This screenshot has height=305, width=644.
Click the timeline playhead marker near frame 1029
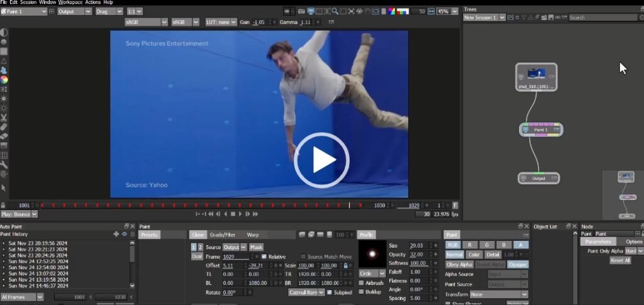point(350,205)
